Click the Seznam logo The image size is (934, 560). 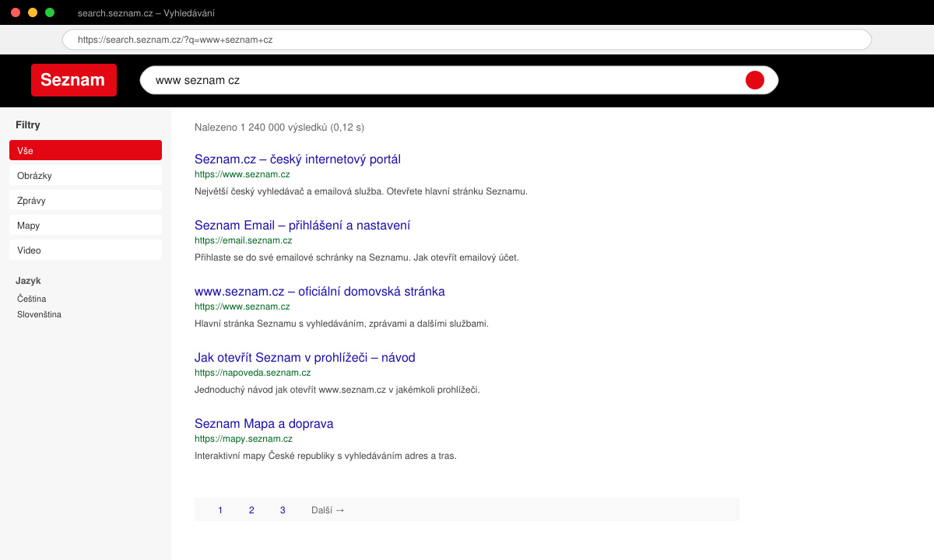[x=74, y=80]
